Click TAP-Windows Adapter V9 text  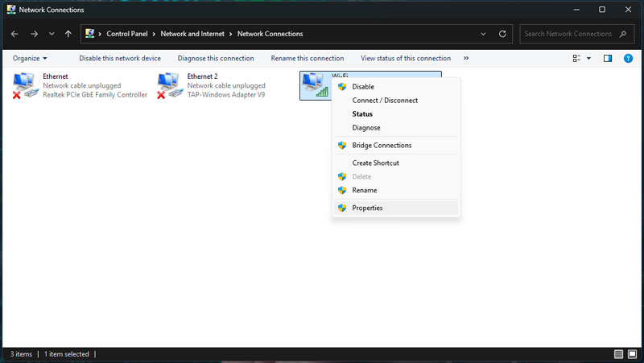click(226, 95)
